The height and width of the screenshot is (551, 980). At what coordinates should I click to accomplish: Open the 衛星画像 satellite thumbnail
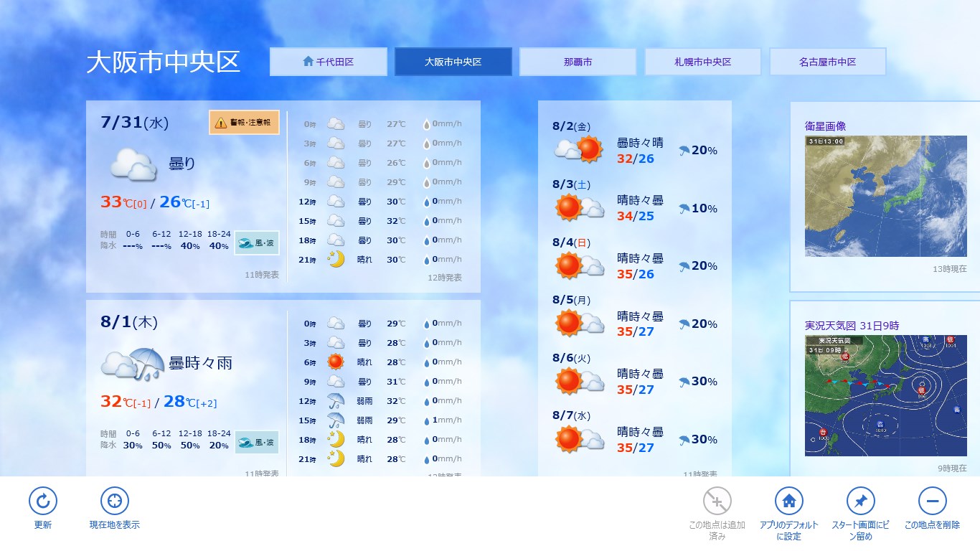tap(886, 196)
